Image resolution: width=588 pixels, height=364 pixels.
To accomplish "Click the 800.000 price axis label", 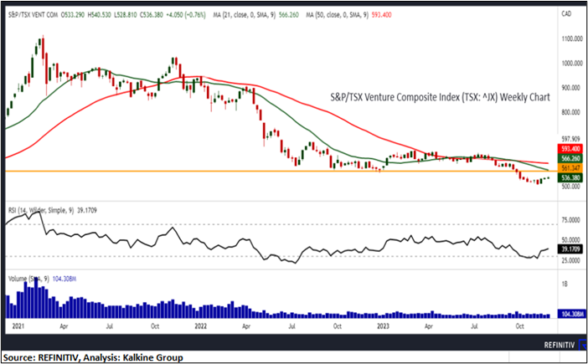I will (570, 113).
